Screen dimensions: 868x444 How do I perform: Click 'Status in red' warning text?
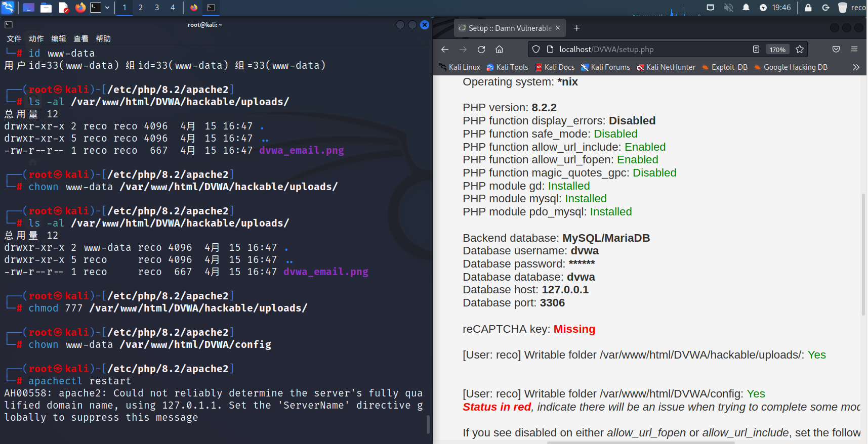(497, 407)
